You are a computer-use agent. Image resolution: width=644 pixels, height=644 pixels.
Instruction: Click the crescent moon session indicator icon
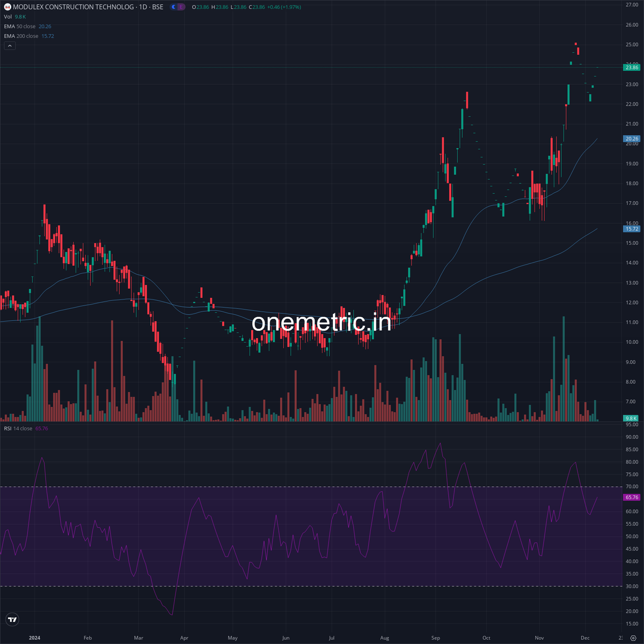pos(174,7)
